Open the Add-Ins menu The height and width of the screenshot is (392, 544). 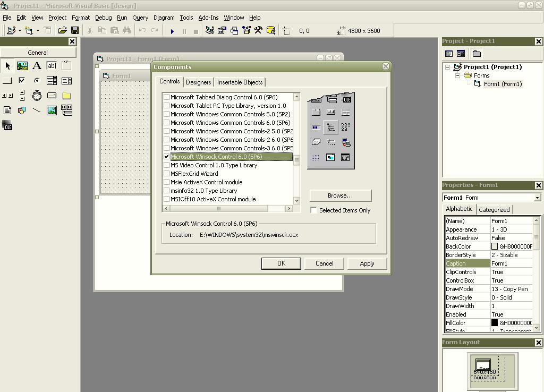click(x=208, y=18)
